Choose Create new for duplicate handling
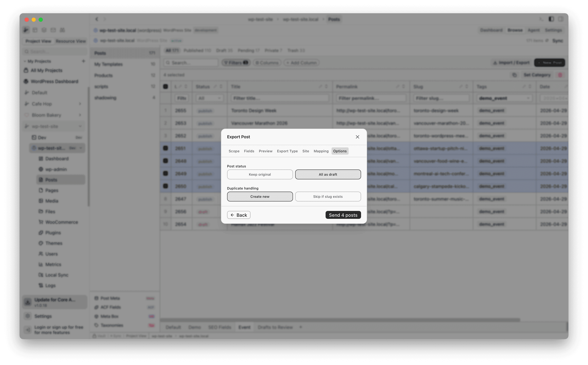Viewport: 588px width, 365px height. pos(260,197)
